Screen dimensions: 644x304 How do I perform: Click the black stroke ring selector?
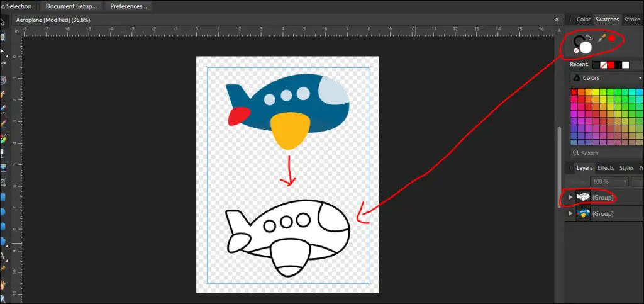click(x=579, y=41)
